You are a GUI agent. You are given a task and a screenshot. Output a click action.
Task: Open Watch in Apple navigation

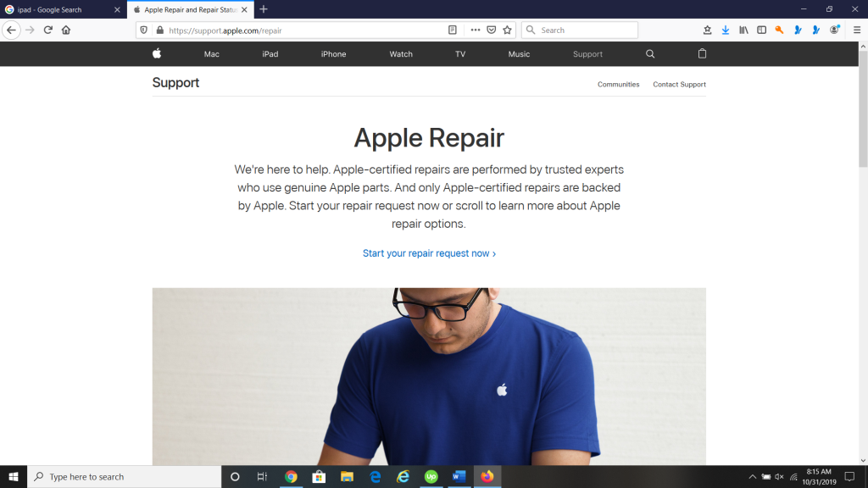click(401, 54)
